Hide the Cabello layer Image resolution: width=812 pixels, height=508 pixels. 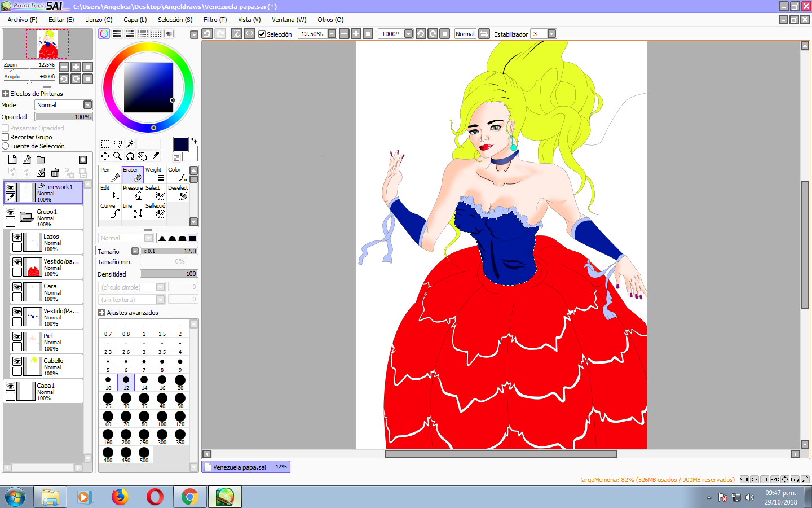tap(17, 362)
